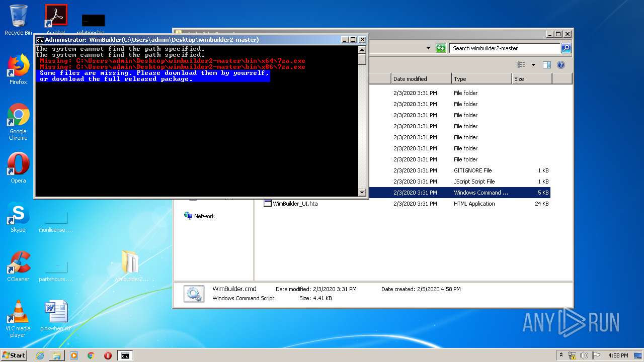Screen dimensions: 644x362
Task: Change view using the Explorer views icon
Action: pos(521,65)
